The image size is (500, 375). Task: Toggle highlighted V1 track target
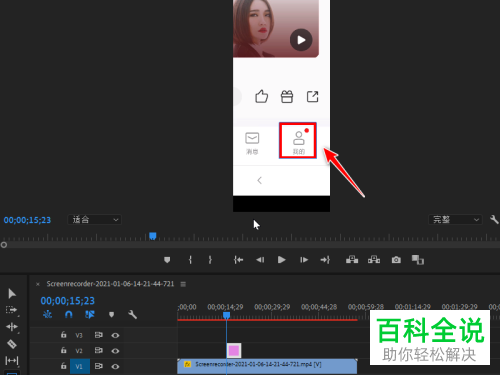coord(80,366)
